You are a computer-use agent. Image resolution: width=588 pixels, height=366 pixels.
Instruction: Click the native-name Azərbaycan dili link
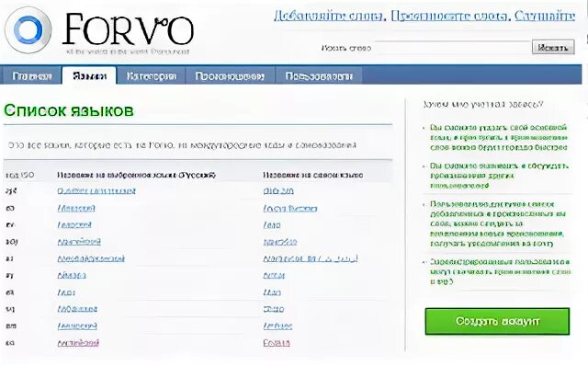[311, 258]
